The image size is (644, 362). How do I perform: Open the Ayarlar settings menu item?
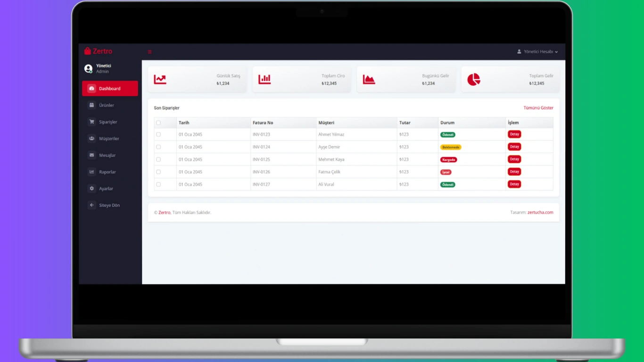pyautogui.click(x=106, y=189)
